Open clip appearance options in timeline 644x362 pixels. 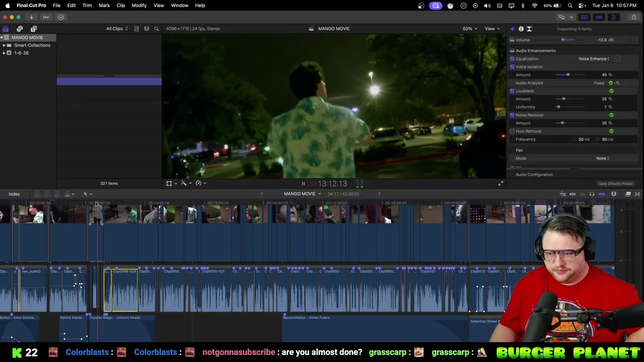coord(614,194)
